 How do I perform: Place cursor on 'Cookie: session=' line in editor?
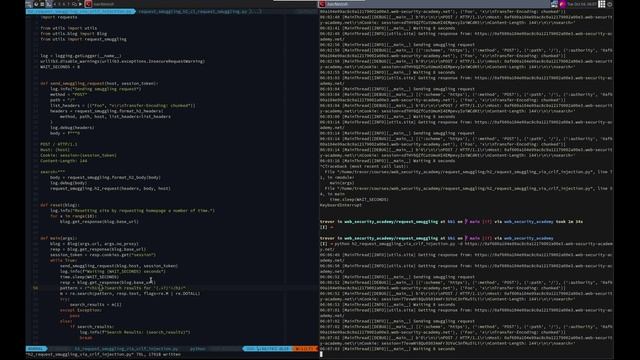78,155
